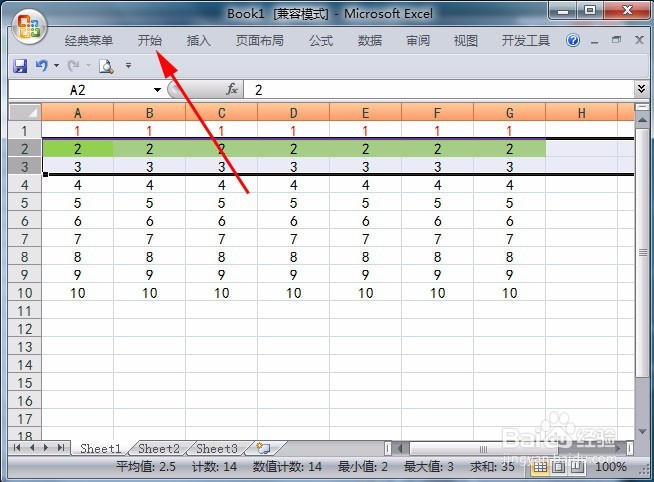The image size is (654, 482).
Task: Open Print Preview from quick access toolbar
Action: coord(106,66)
